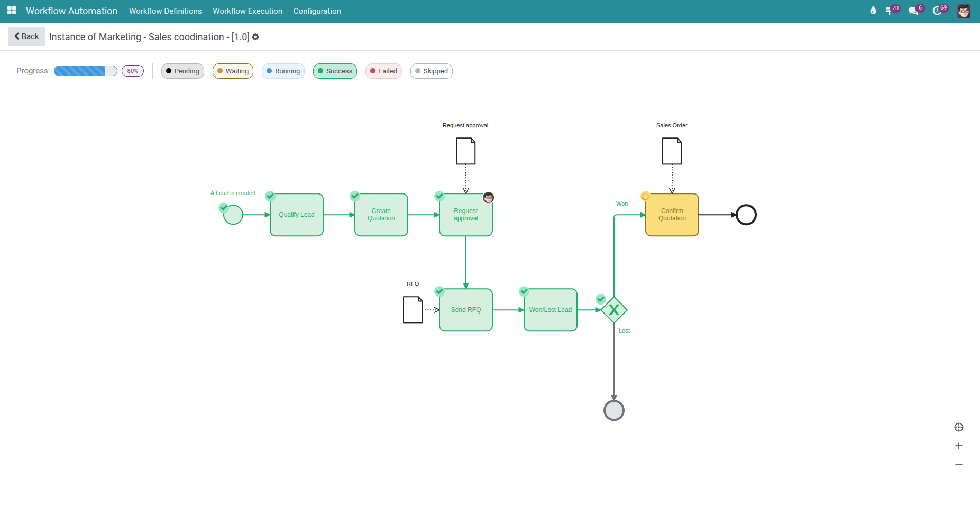Select the Confirm Quotation task node
The image size is (980, 507).
(x=672, y=214)
